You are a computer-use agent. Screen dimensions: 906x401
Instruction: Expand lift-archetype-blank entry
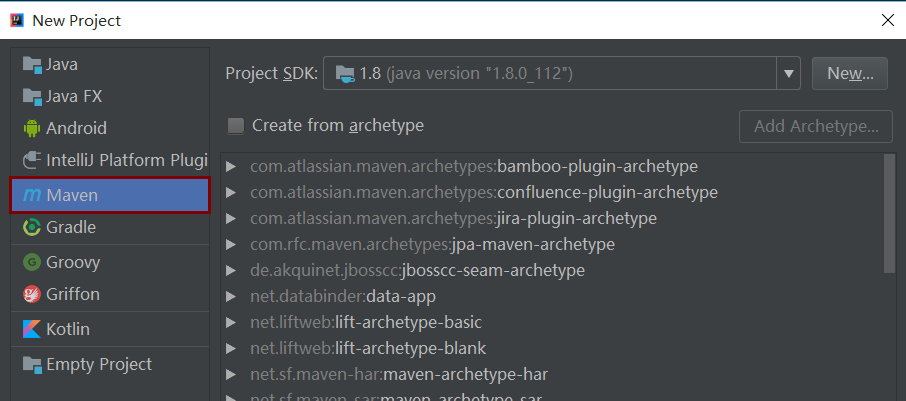coord(231,348)
